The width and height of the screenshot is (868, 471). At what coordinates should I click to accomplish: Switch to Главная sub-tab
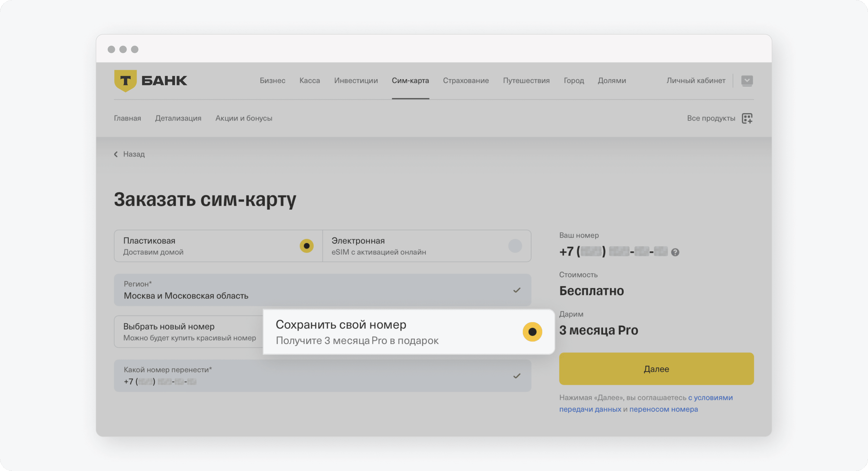point(127,118)
